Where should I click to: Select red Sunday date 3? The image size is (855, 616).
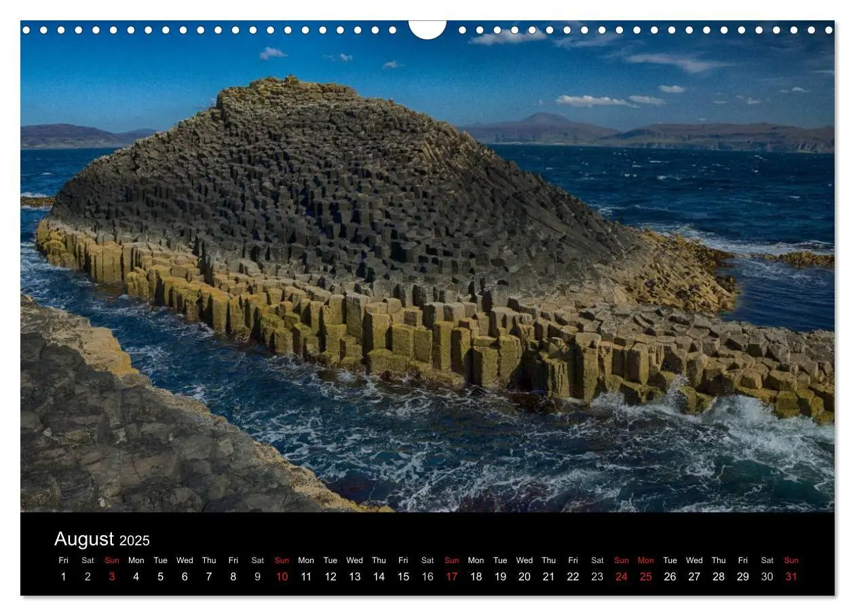pyautogui.click(x=112, y=577)
